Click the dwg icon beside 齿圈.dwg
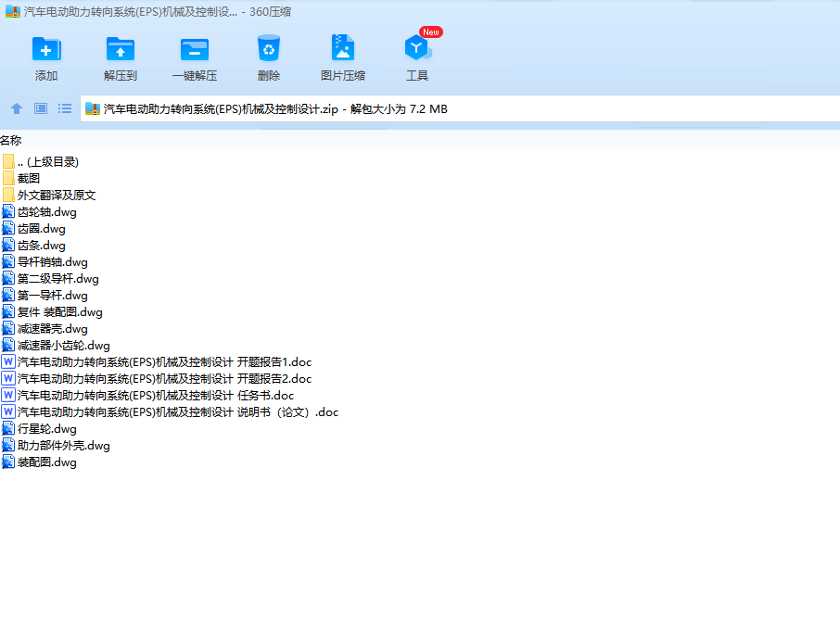840x620 pixels. coord(8,229)
